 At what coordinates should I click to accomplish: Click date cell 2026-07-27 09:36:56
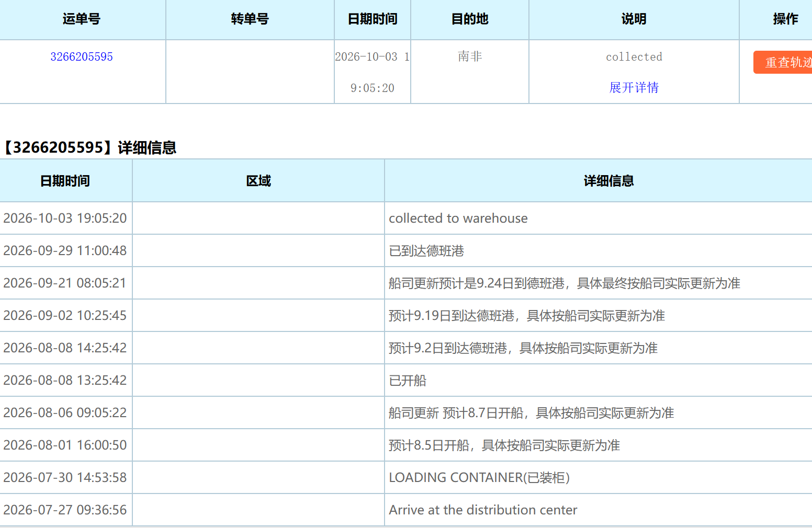[x=65, y=510]
